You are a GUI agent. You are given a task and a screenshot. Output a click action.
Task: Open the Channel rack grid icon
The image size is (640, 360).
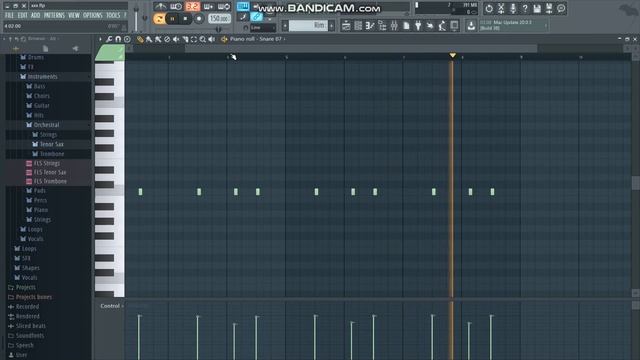(358, 26)
